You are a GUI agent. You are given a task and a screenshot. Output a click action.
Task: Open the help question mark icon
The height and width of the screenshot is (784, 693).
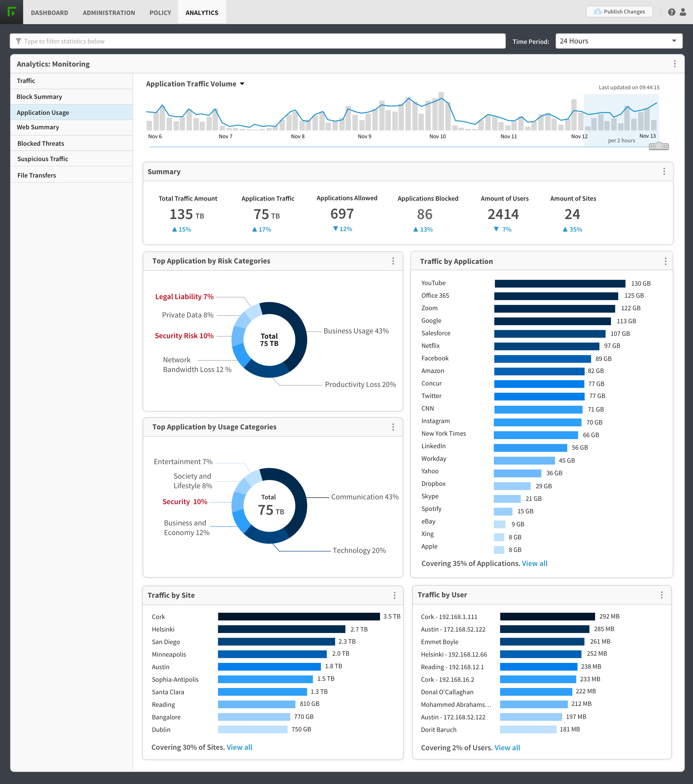tap(672, 12)
